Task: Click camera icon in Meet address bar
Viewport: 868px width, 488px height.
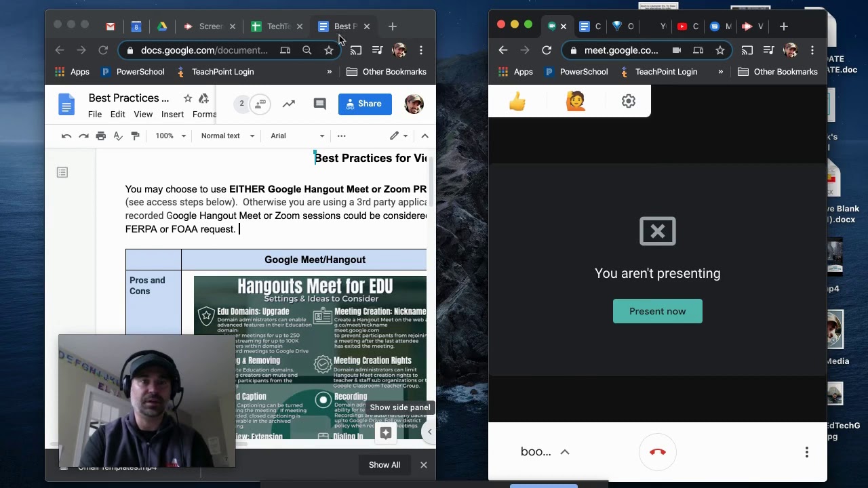Action: pyautogui.click(x=677, y=50)
